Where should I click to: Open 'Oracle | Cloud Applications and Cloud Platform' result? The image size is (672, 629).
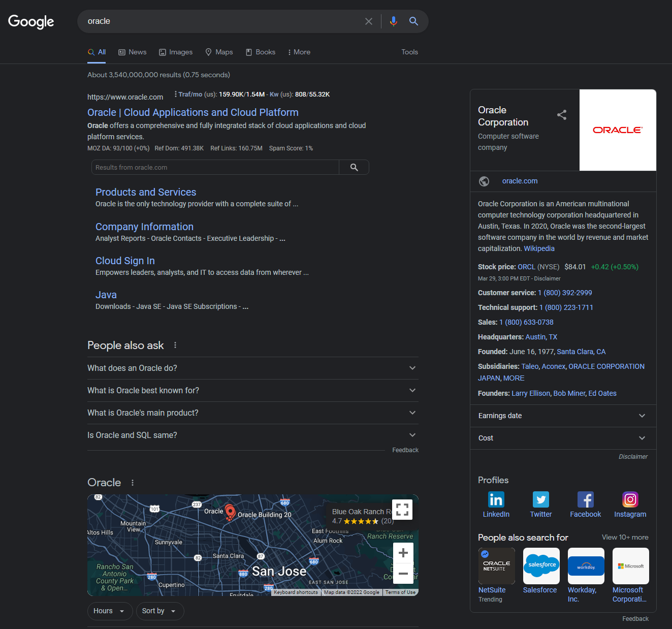pos(193,112)
